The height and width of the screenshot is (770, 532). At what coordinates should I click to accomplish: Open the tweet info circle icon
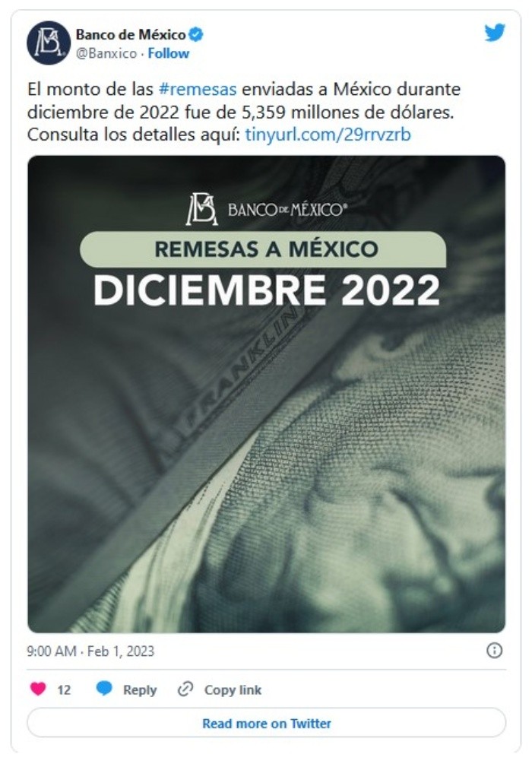pyautogui.click(x=494, y=651)
